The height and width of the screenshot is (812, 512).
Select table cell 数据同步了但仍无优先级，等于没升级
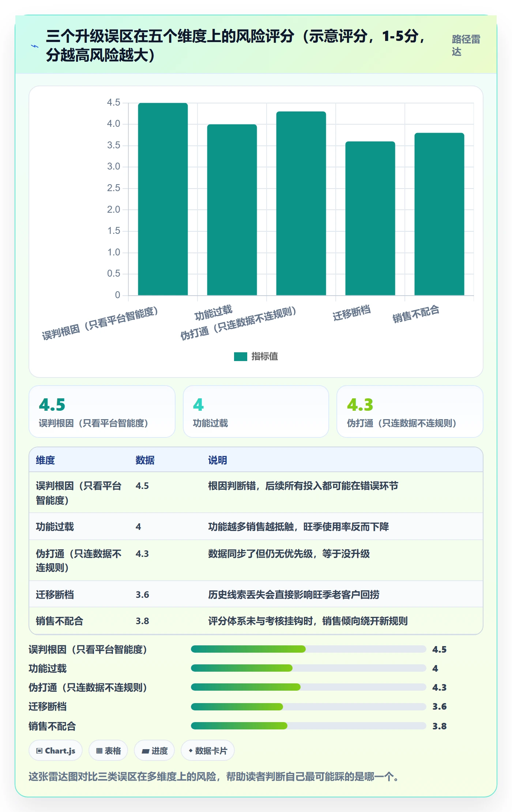pyautogui.click(x=289, y=554)
